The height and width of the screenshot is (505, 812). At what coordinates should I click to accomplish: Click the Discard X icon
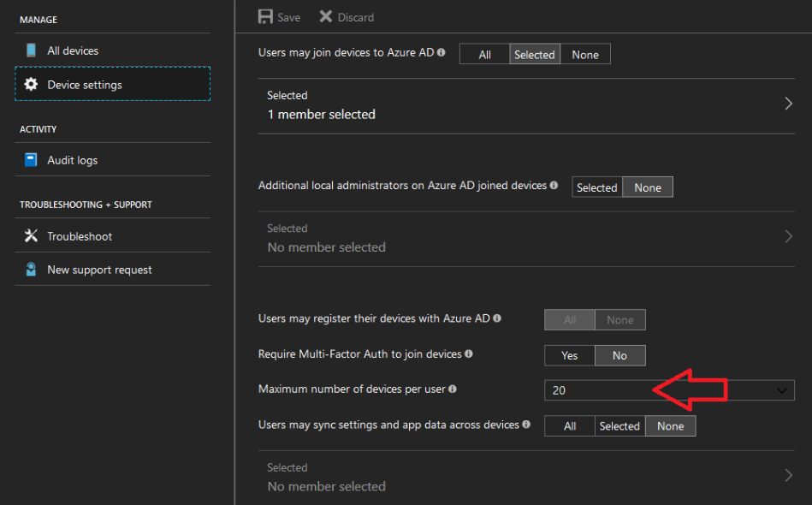click(x=326, y=16)
